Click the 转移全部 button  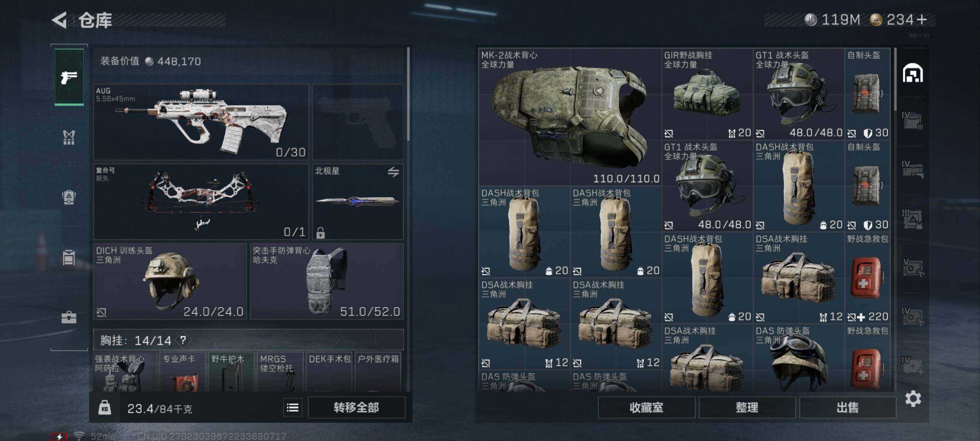coord(356,407)
